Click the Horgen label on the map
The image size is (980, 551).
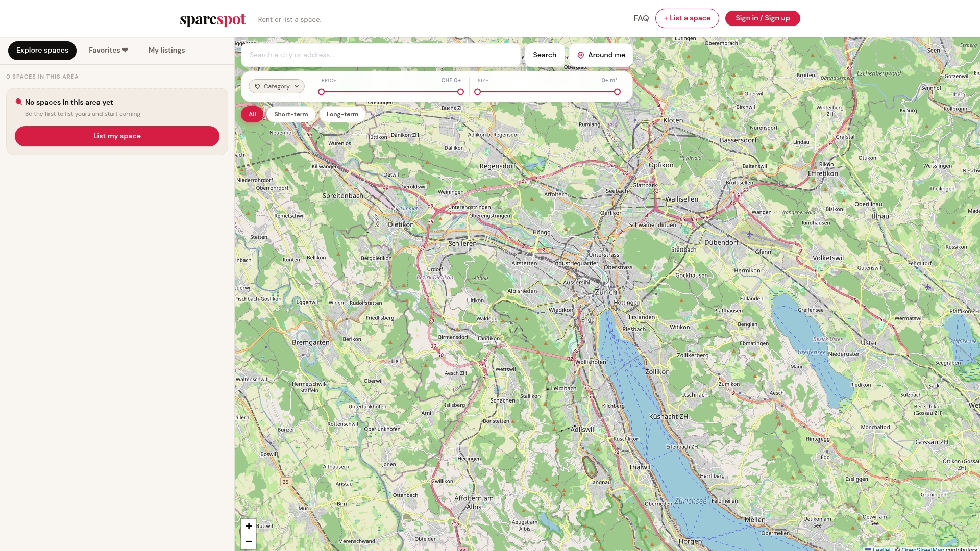click(x=690, y=542)
